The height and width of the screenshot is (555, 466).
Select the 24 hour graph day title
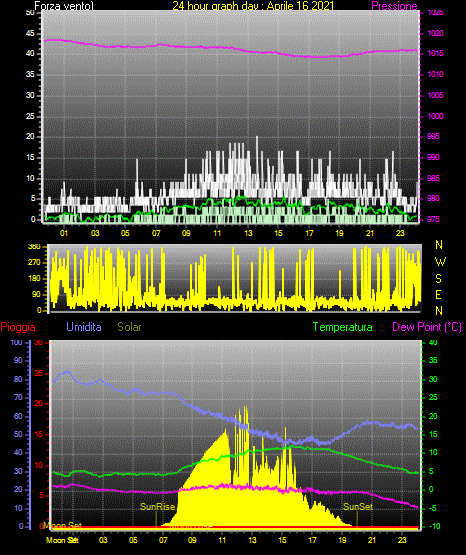pyautogui.click(x=253, y=6)
